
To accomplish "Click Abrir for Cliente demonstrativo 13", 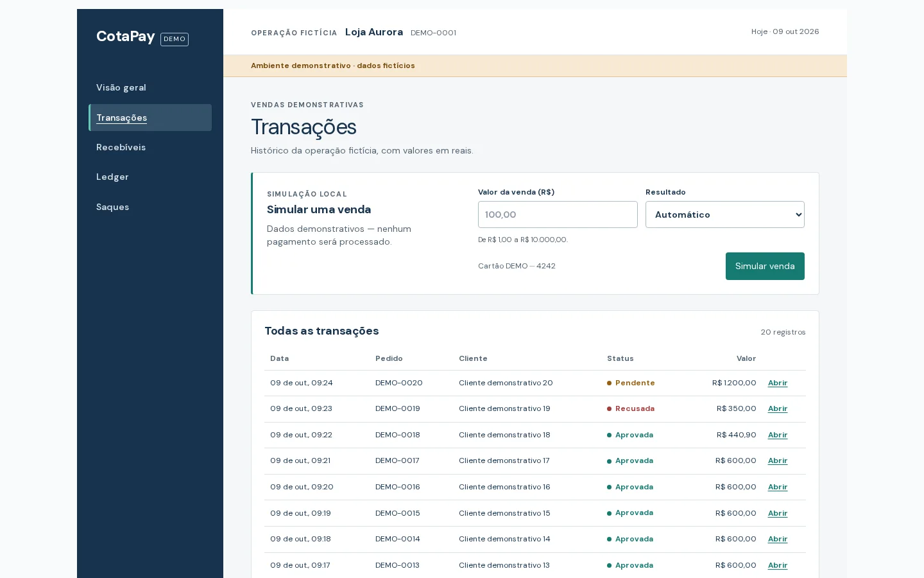I will pos(778,565).
